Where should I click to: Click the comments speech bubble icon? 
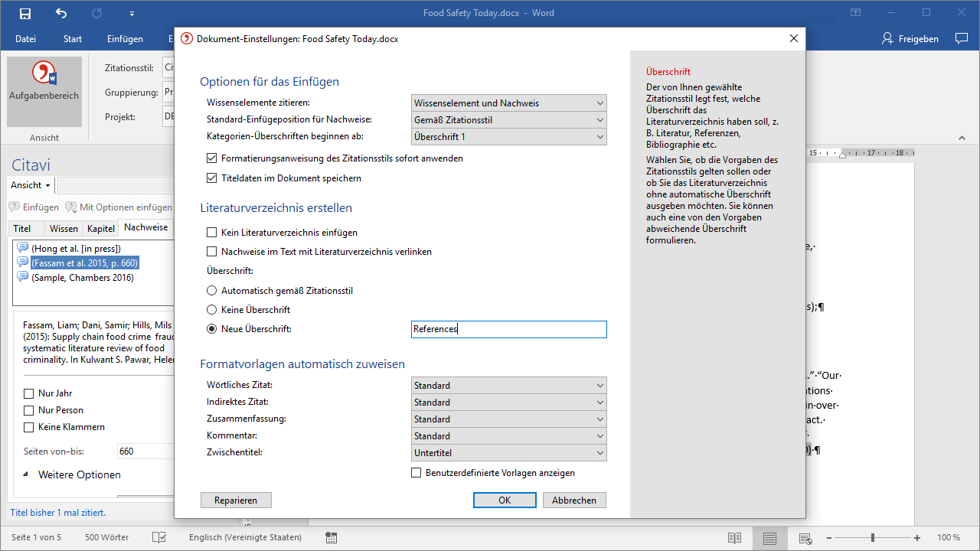pyautogui.click(x=962, y=39)
